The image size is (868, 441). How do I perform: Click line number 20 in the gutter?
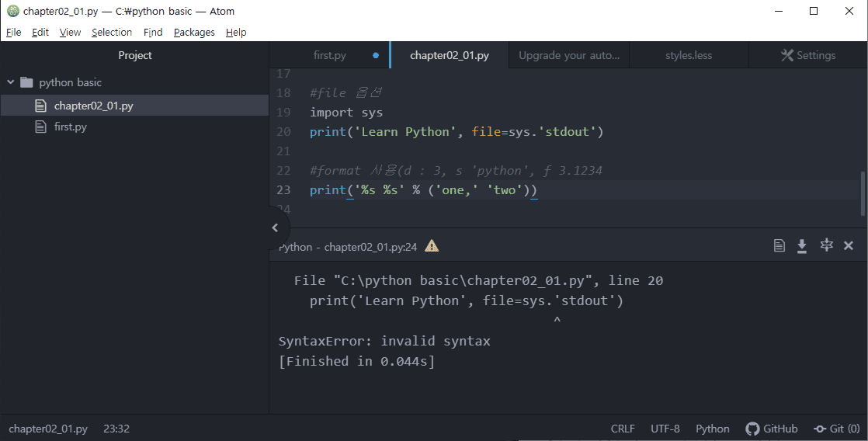tap(283, 132)
